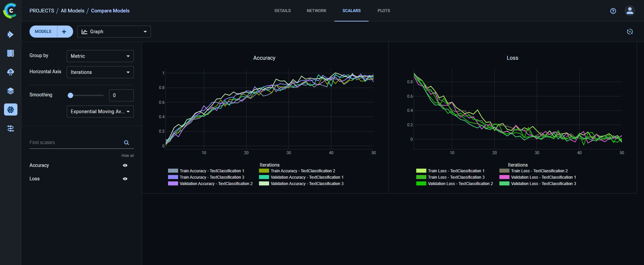Click the auto-refresh icon at top right
The image size is (644, 265).
point(630,32)
